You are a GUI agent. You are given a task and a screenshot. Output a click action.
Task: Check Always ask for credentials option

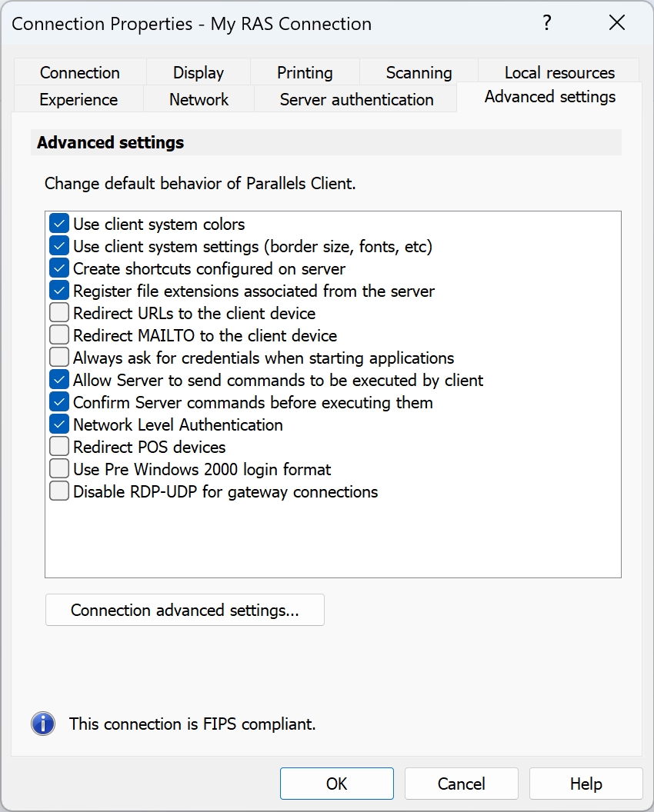click(59, 358)
